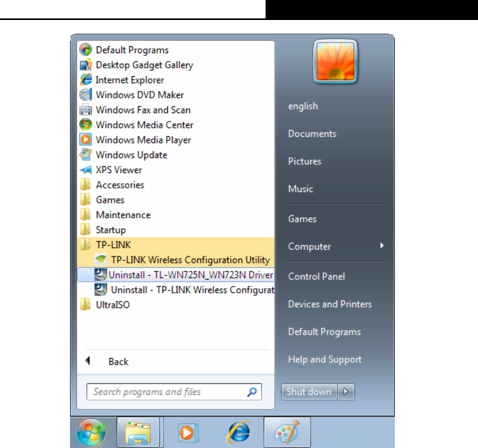Open Games from the right pane

[302, 219]
